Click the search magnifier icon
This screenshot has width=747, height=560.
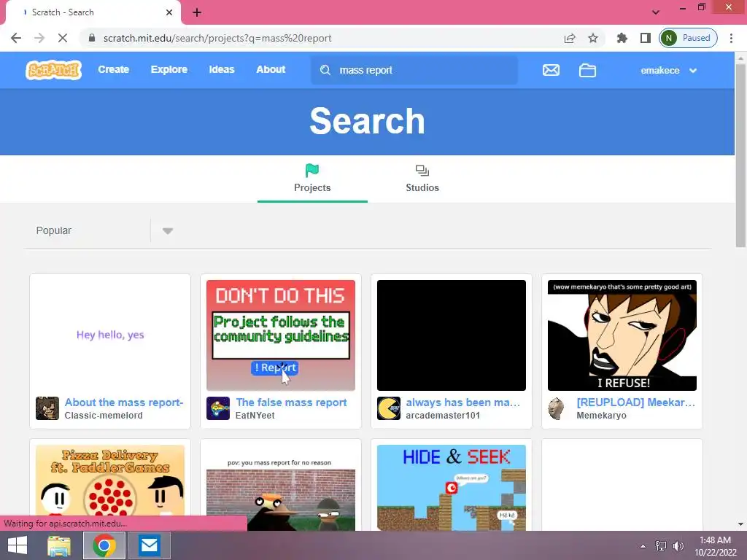point(325,71)
